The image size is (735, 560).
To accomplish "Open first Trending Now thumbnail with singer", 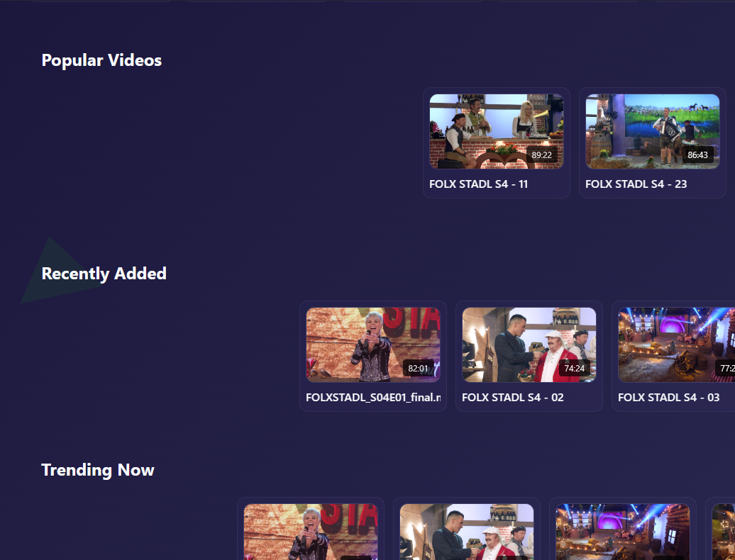I will click(x=311, y=532).
